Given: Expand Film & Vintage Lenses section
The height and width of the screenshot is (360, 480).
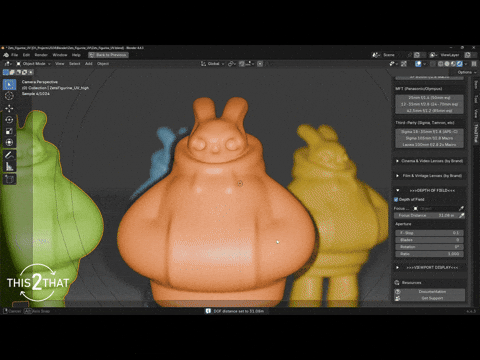Looking at the screenshot, I should (x=398, y=176).
